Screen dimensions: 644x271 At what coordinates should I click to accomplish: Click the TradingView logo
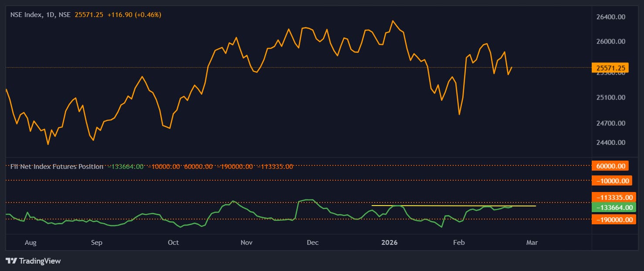[x=33, y=261]
